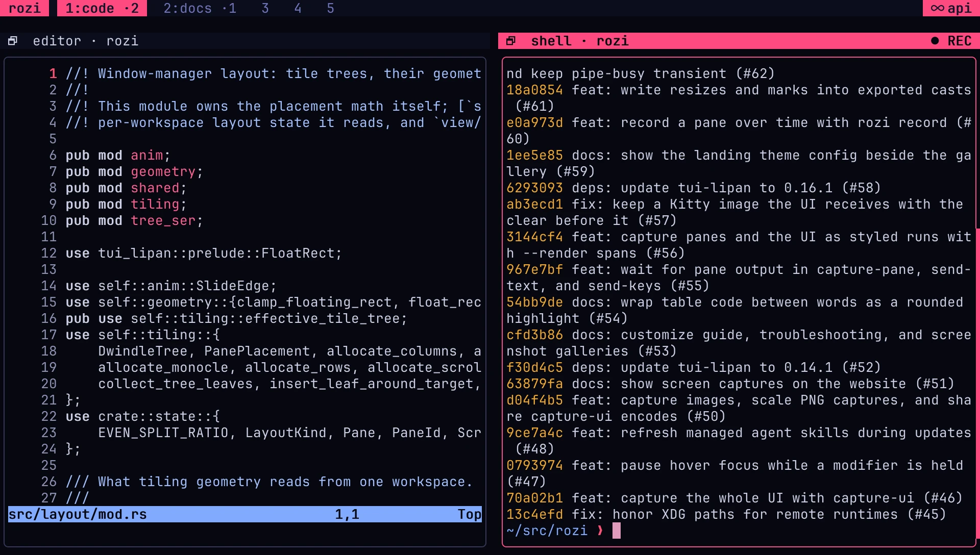Click commit hash 13c4efd
Screen dimensions: 980x555
[x=535, y=514]
